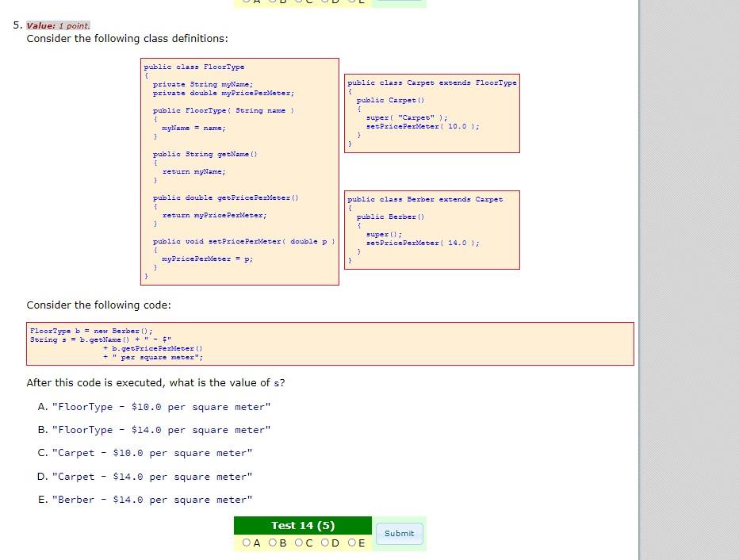
Task: Click 'public class Berber extends Carpet' line
Action: click(425, 199)
